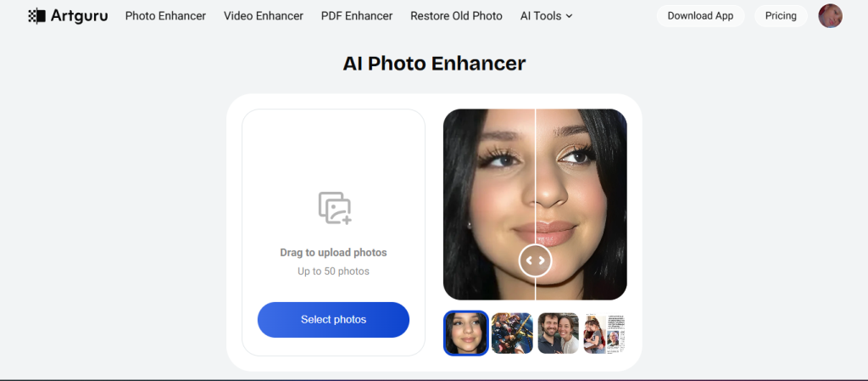Navigate to PDF Enhancer
The width and height of the screenshot is (868, 381).
(357, 16)
